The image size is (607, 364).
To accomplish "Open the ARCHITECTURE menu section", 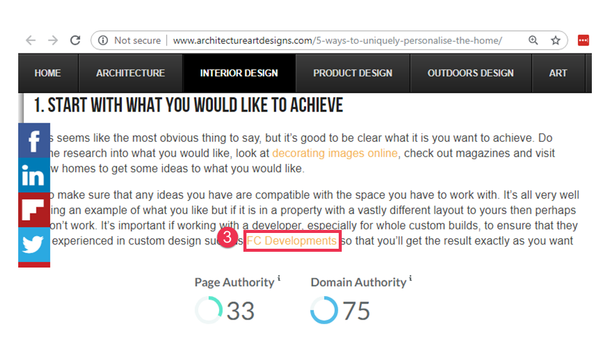I will click(x=131, y=73).
